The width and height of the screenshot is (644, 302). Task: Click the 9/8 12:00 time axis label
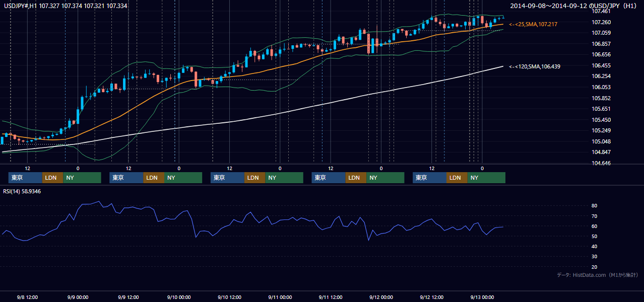click(28, 297)
